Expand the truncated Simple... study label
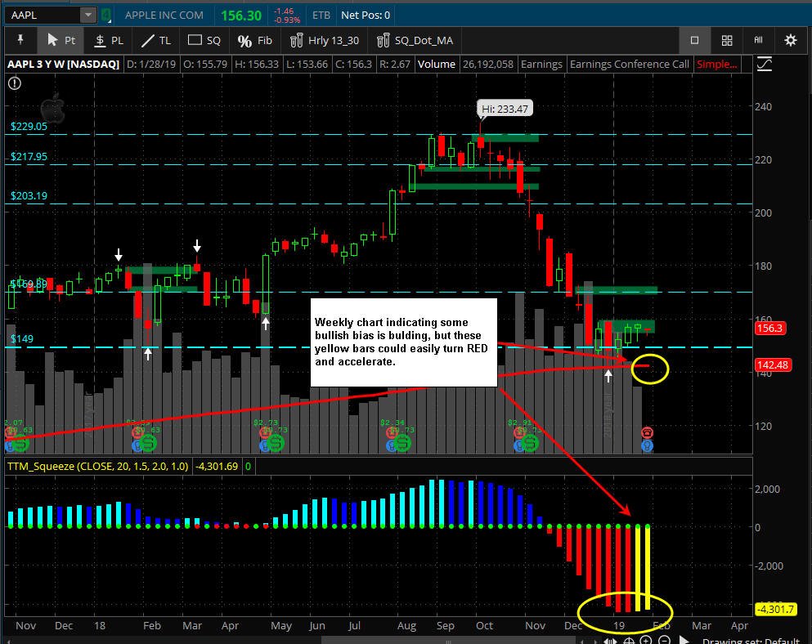The height and width of the screenshot is (644, 812). [716, 65]
